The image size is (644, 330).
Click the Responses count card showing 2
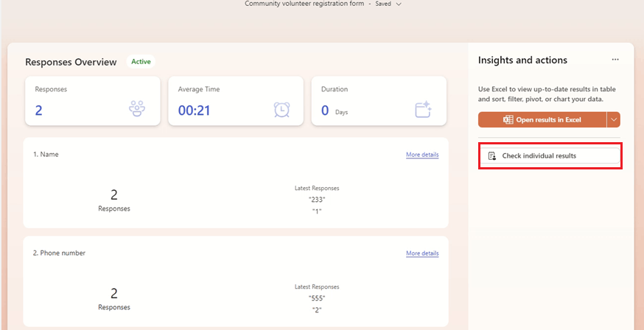click(x=92, y=101)
